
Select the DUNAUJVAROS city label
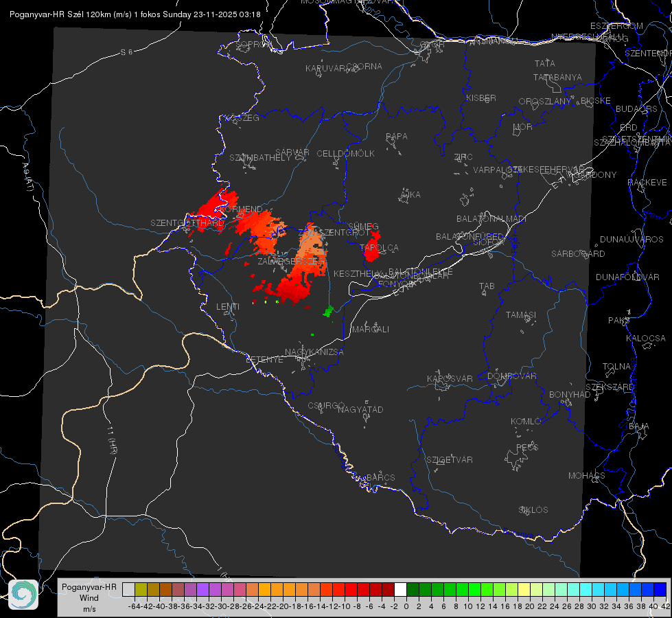(632, 240)
